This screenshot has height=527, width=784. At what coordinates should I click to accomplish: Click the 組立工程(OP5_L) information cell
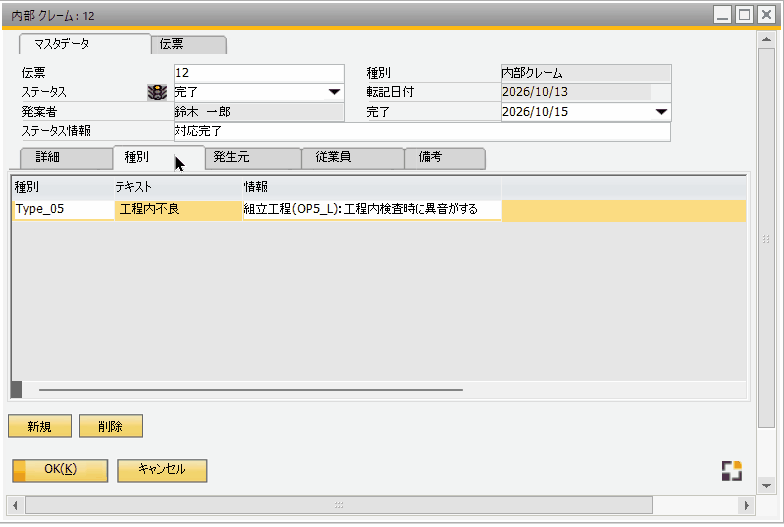pyautogui.click(x=372, y=210)
